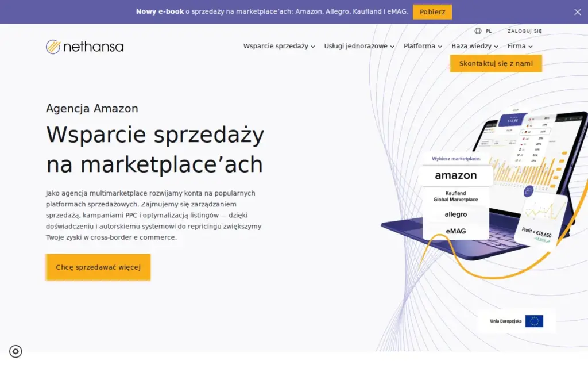Click the 'Nowy e-book' banner text
The width and height of the screenshot is (588, 368).
tap(160, 11)
